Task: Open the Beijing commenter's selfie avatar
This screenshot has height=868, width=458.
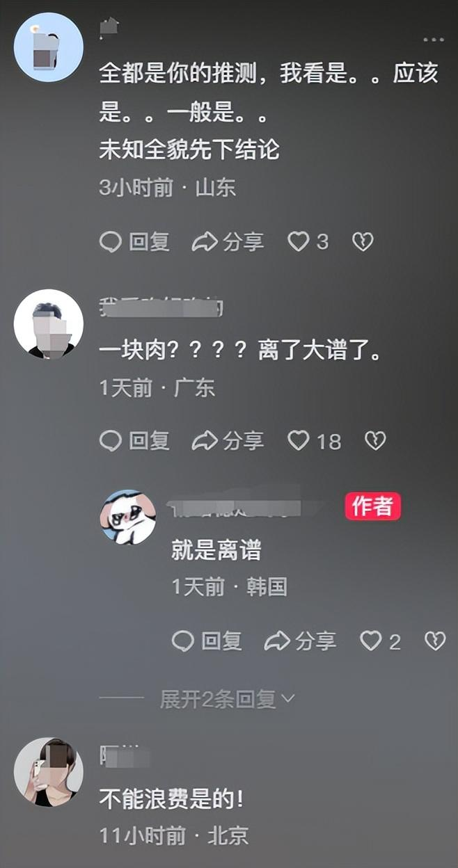Action: [x=49, y=772]
